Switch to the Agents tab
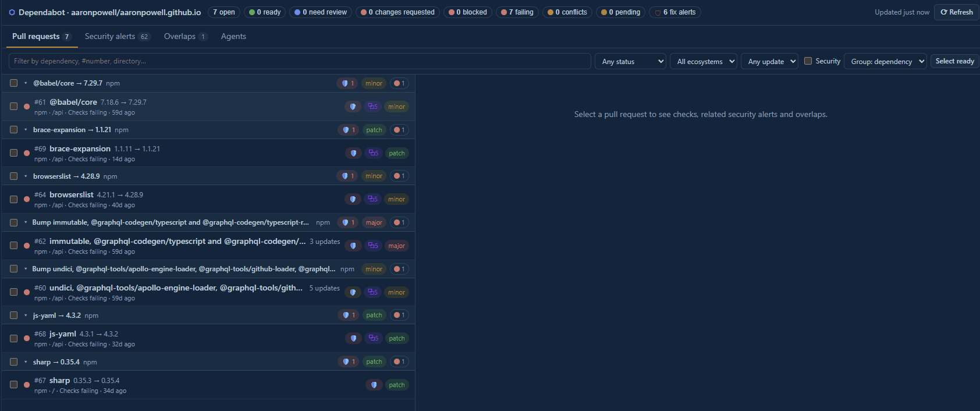 (x=233, y=36)
